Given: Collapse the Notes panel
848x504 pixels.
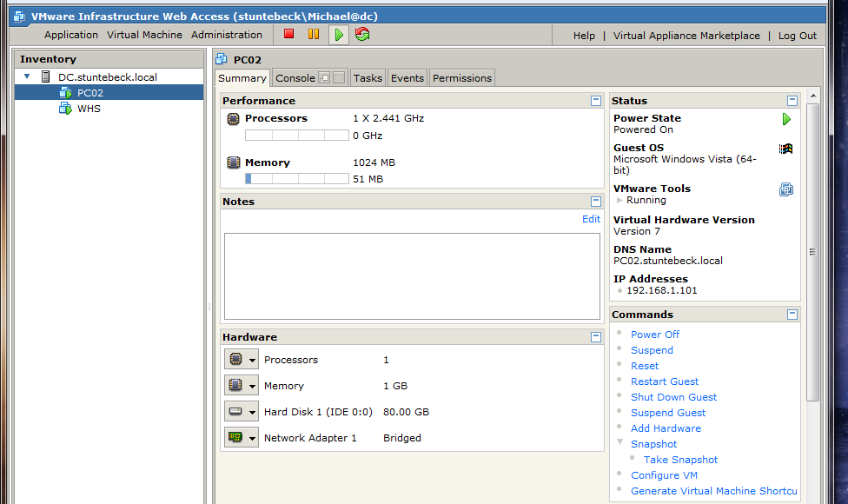Looking at the screenshot, I should 595,201.
